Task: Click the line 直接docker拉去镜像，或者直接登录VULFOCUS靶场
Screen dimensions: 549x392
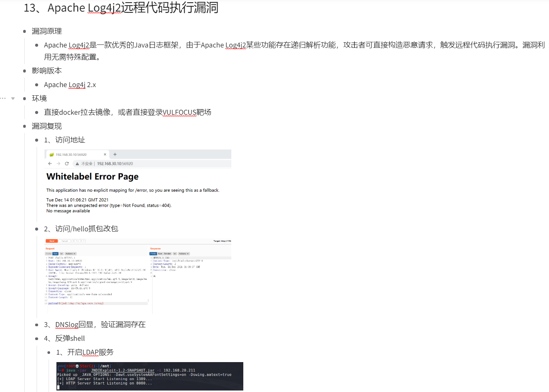Action: tap(127, 112)
